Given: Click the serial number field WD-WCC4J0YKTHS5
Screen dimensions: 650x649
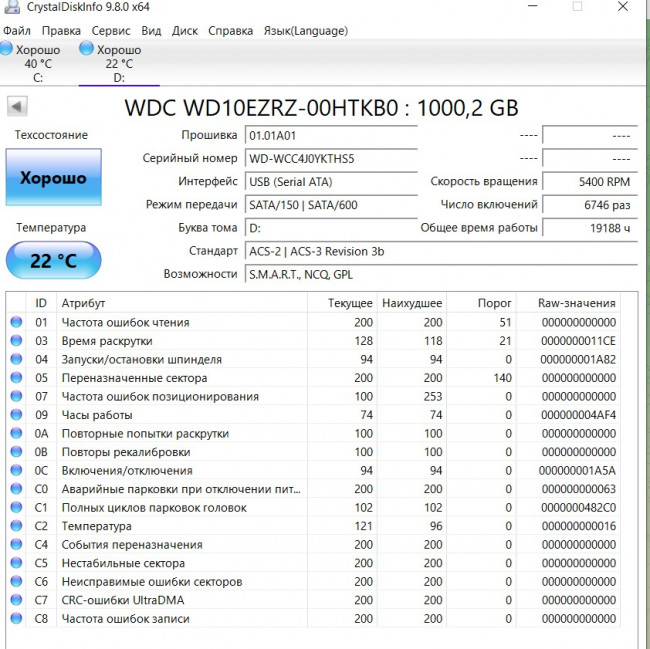Looking at the screenshot, I should 331,159.
